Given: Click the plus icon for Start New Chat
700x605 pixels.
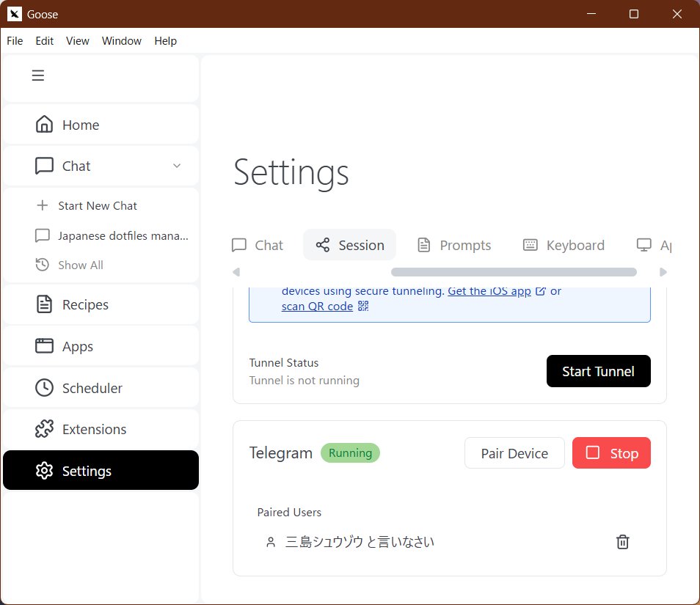Looking at the screenshot, I should click(x=43, y=205).
